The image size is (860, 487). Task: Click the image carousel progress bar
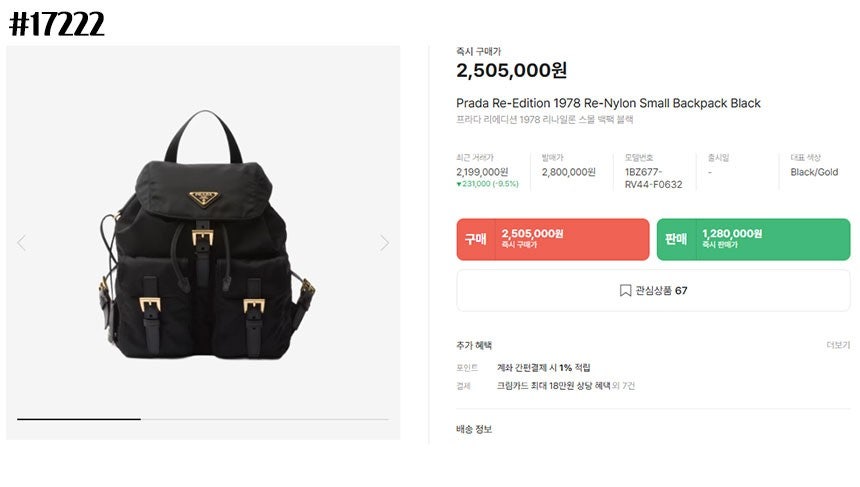203,419
